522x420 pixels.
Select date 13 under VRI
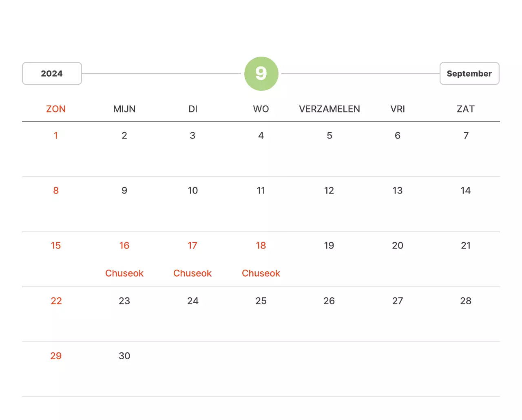coord(398,191)
